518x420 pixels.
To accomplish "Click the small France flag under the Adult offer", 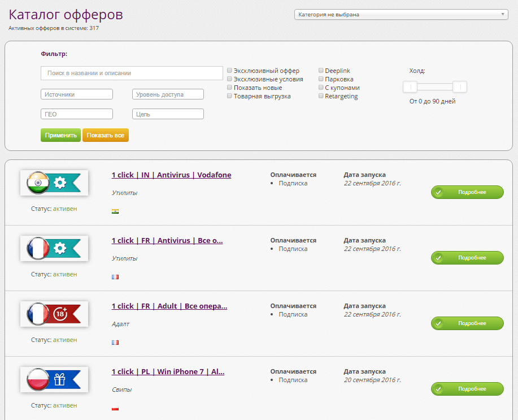I will [115, 343].
